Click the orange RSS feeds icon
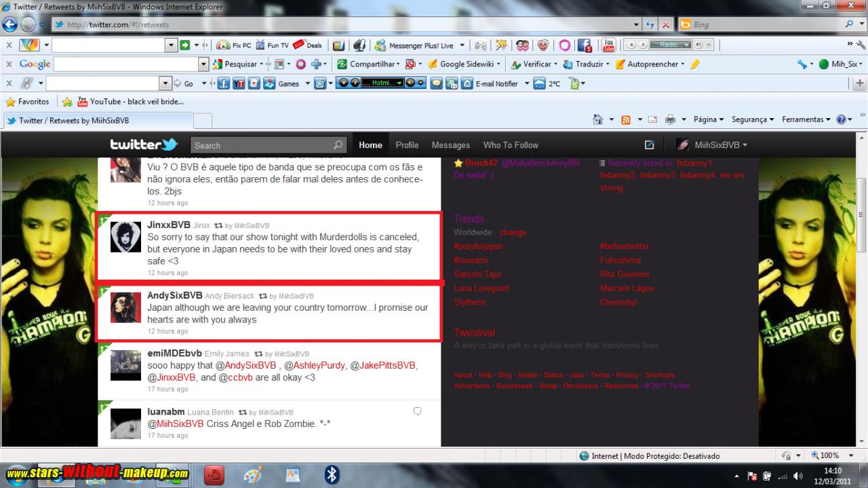The width and height of the screenshot is (868, 488). pos(626,119)
